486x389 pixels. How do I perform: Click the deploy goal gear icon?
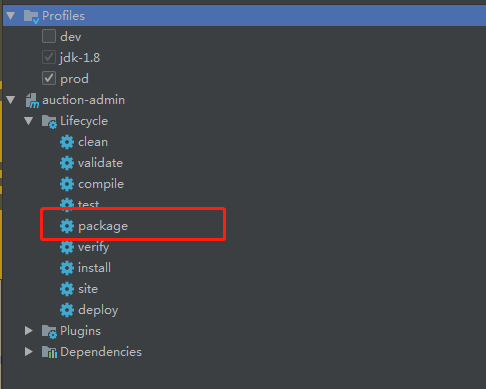[67, 310]
